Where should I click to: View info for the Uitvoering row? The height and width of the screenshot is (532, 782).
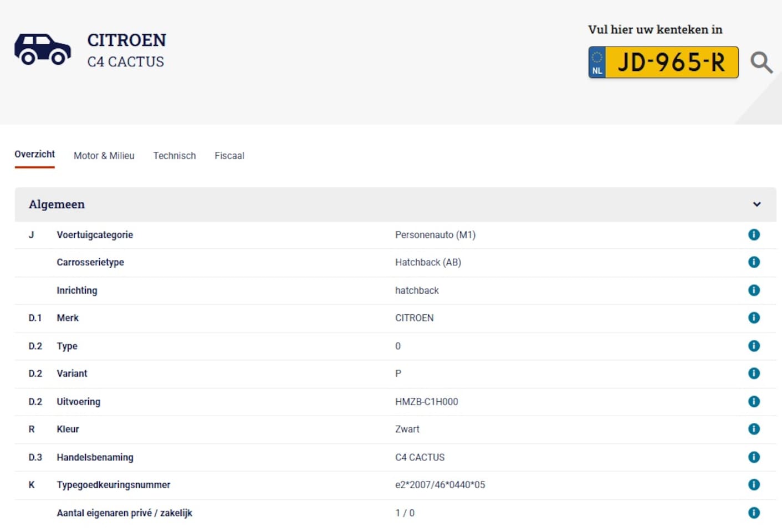click(x=754, y=401)
